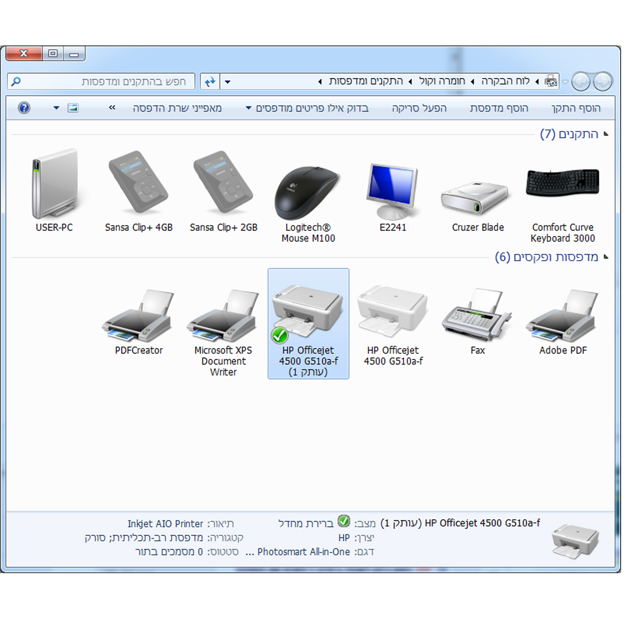Expand the breadcrumb arrow before 'לוח הבקרה'
This screenshot has width=644, height=644.
[x=537, y=82]
